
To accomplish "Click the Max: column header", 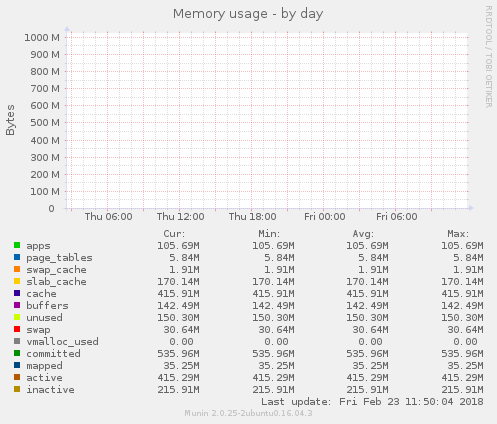I will point(458,234).
